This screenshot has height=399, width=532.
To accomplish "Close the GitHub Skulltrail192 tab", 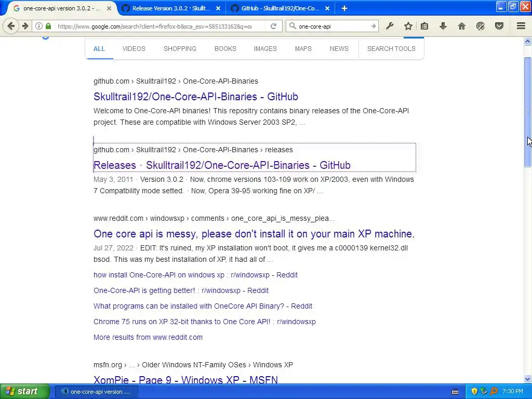I will [327, 8].
